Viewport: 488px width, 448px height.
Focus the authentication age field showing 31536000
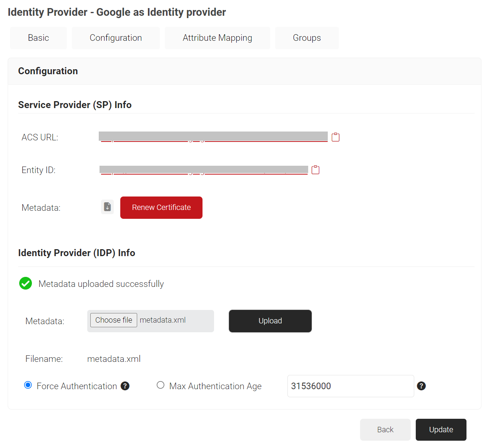point(350,386)
